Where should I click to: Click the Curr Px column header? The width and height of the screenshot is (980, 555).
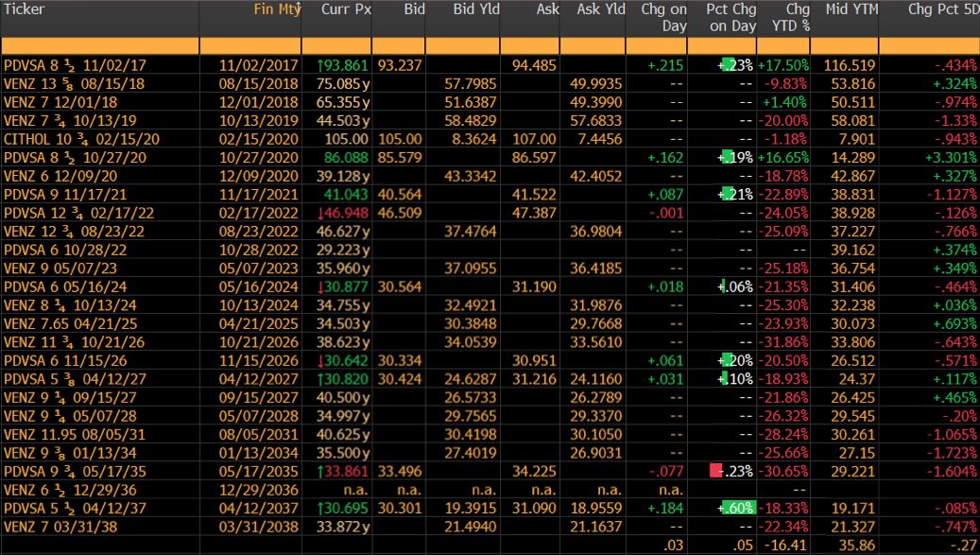tap(346, 9)
